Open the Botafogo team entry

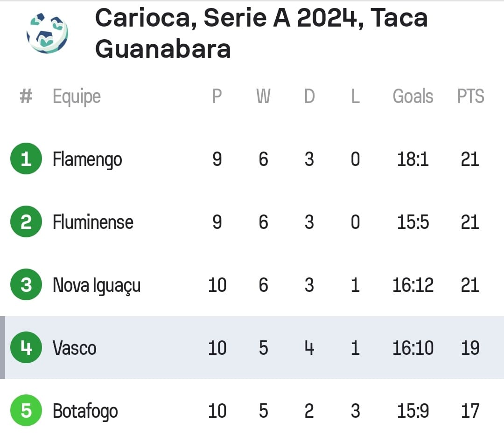coord(85,412)
